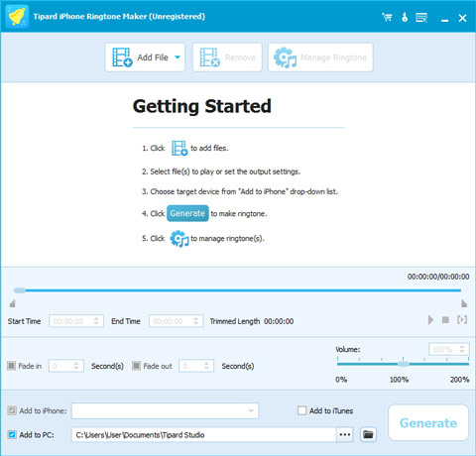Screen dimensions: 476x456
Task: Click the browse (...) output folder button
Action: click(x=345, y=435)
